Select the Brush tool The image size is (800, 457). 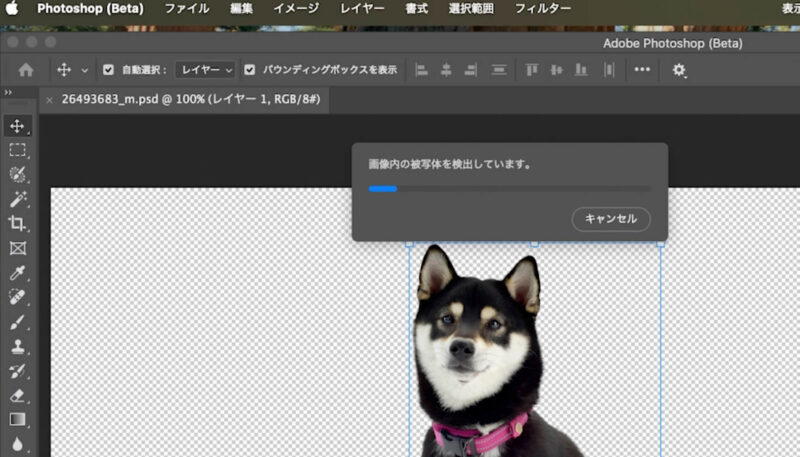pyautogui.click(x=17, y=322)
